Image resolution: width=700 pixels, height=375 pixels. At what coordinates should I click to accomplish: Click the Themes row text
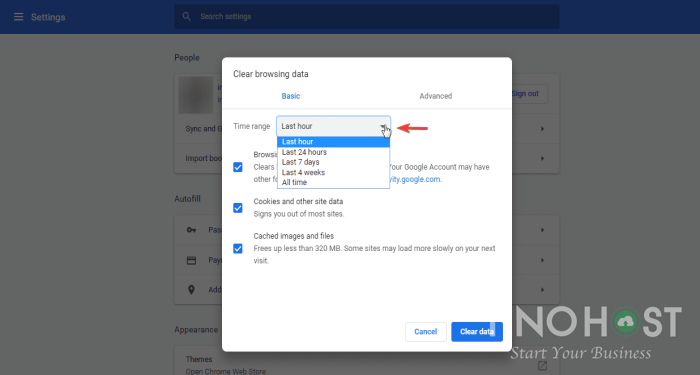coord(199,359)
